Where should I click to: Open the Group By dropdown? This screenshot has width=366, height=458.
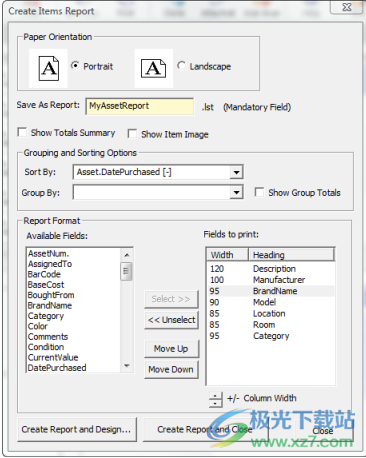(x=236, y=192)
